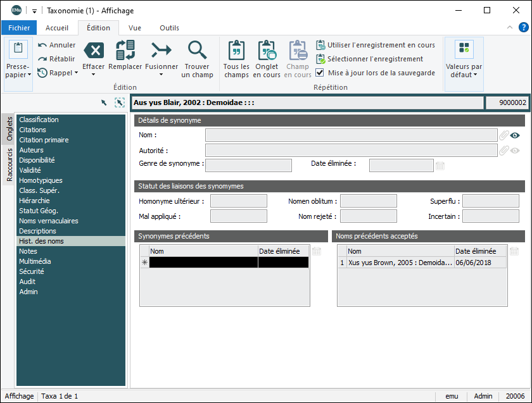This screenshot has height=403, width=532.
Task: Expand the Fusionner dropdown arrow
Action: 161,75
